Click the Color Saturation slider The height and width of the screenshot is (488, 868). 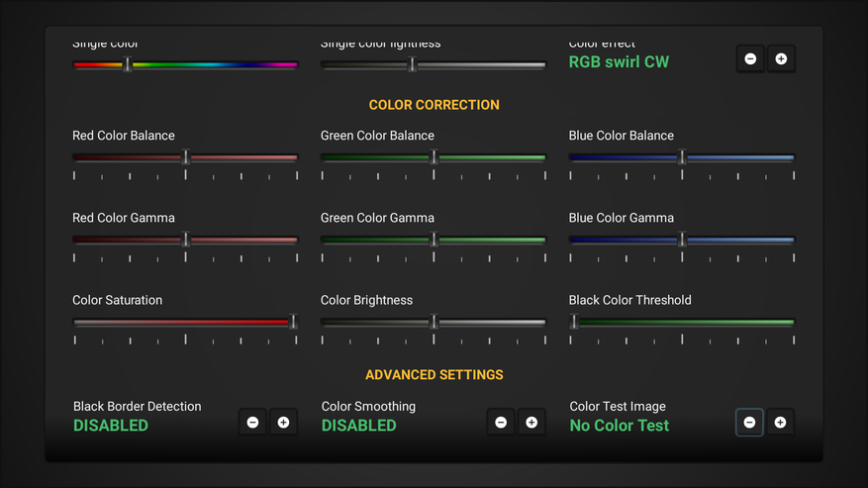185,322
